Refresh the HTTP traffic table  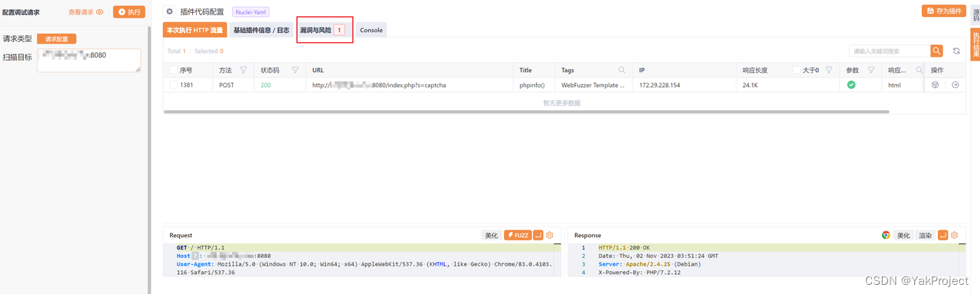956,51
